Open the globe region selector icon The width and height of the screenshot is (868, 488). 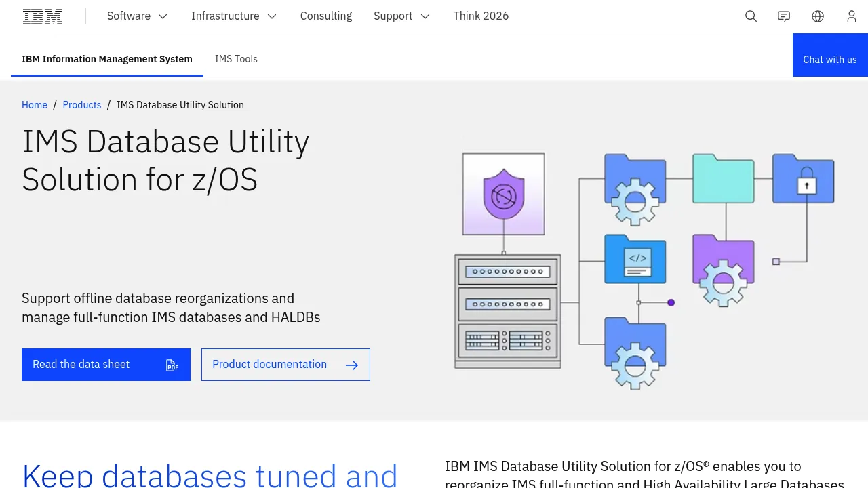818,16
